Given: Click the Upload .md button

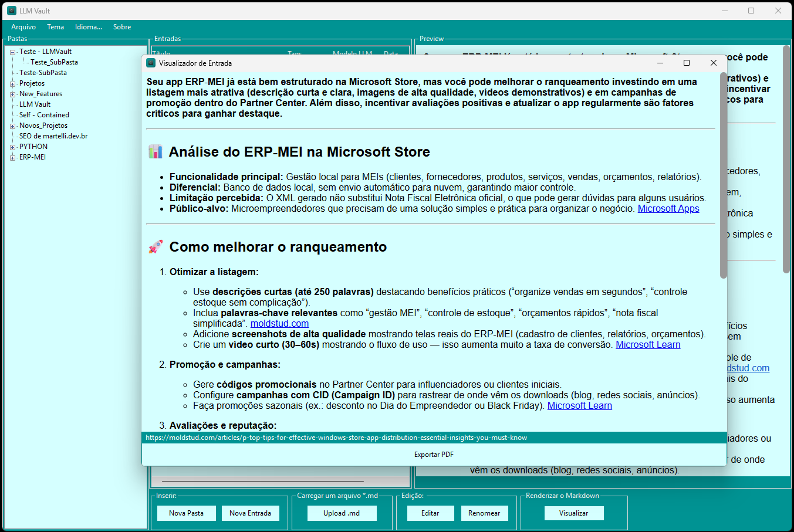Looking at the screenshot, I should [x=342, y=513].
